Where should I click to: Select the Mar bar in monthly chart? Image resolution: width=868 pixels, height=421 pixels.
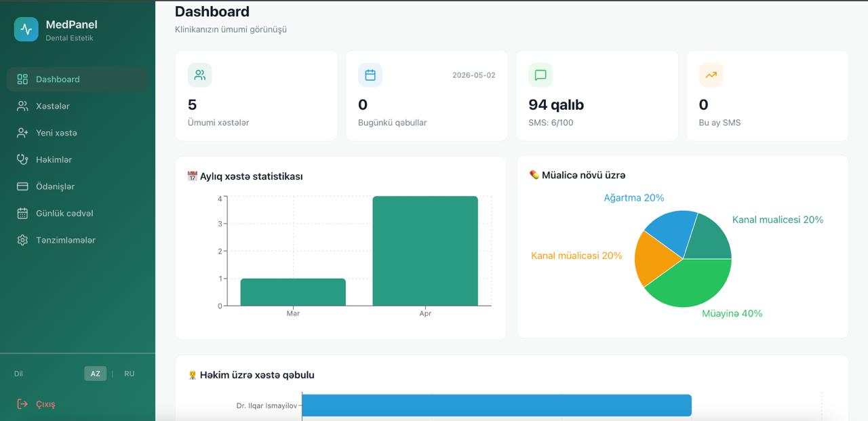tap(293, 292)
